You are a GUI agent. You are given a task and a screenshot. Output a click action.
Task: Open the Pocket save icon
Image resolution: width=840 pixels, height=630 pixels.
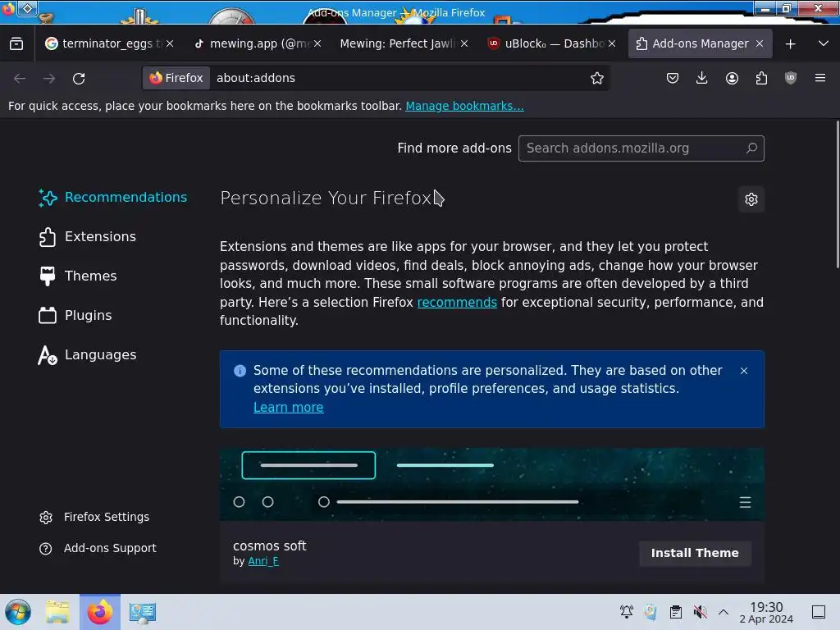673,78
